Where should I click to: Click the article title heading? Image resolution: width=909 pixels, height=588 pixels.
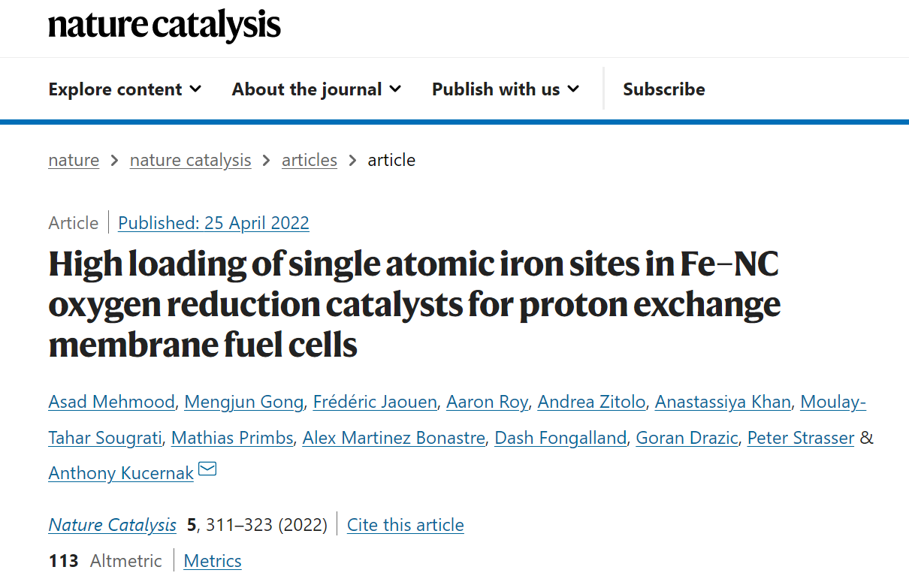414,304
